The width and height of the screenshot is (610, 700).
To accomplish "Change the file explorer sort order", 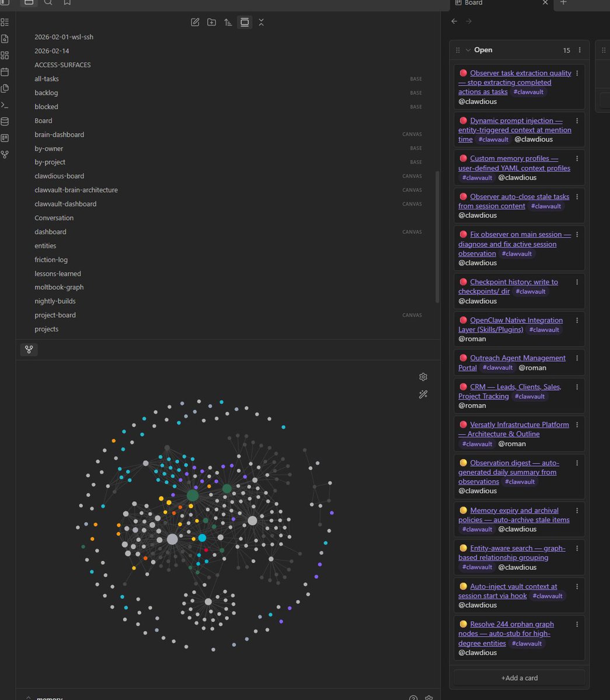I will (x=228, y=22).
